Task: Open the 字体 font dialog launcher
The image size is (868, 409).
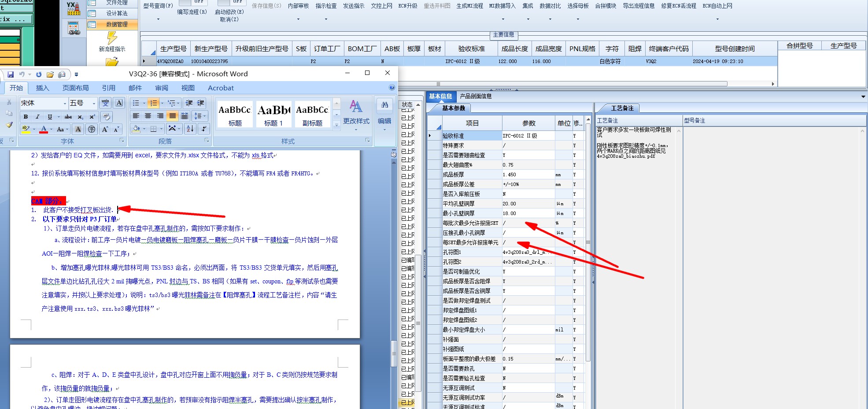Action: pos(122,141)
